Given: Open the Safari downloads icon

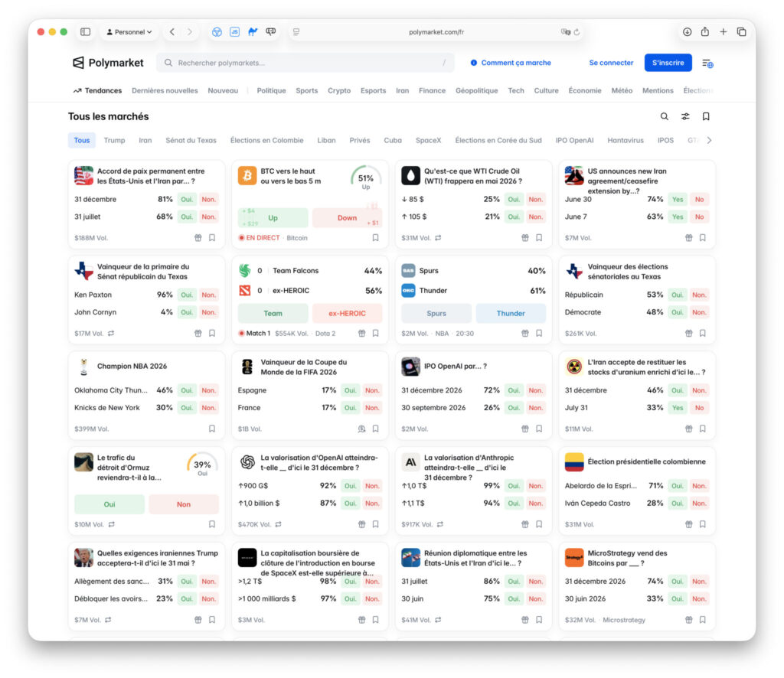Looking at the screenshot, I should [687, 32].
